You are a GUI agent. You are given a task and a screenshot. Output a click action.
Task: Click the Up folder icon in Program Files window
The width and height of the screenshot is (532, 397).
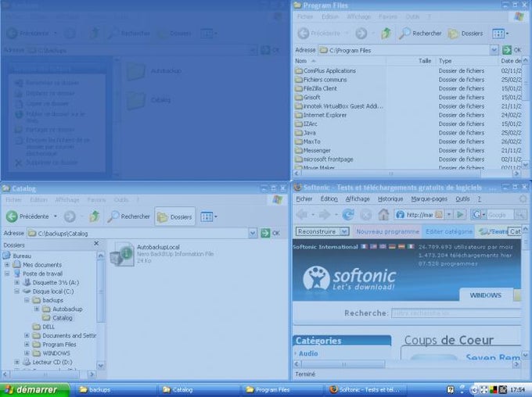point(386,34)
